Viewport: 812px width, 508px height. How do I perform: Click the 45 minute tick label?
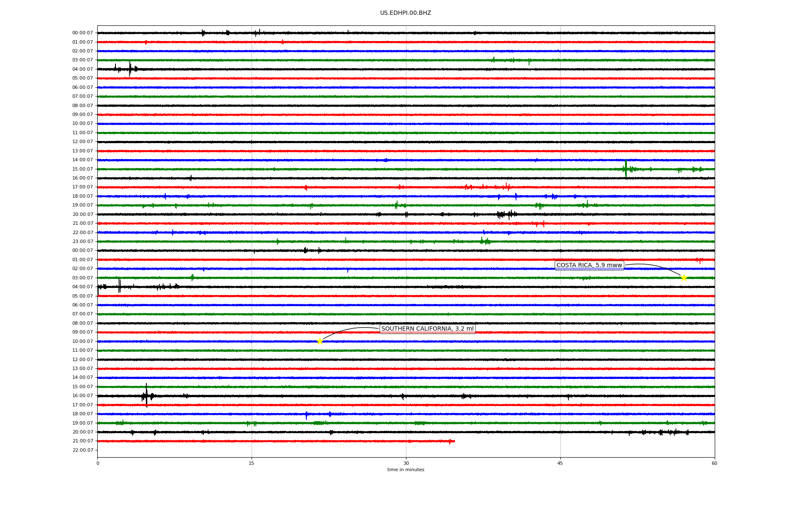[560, 463]
